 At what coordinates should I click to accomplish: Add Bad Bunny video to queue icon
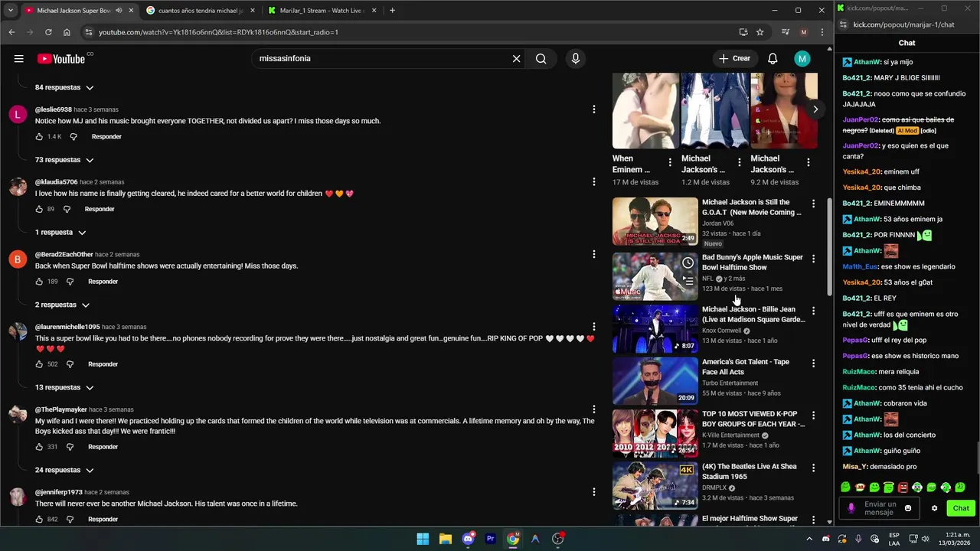point(688,282)
